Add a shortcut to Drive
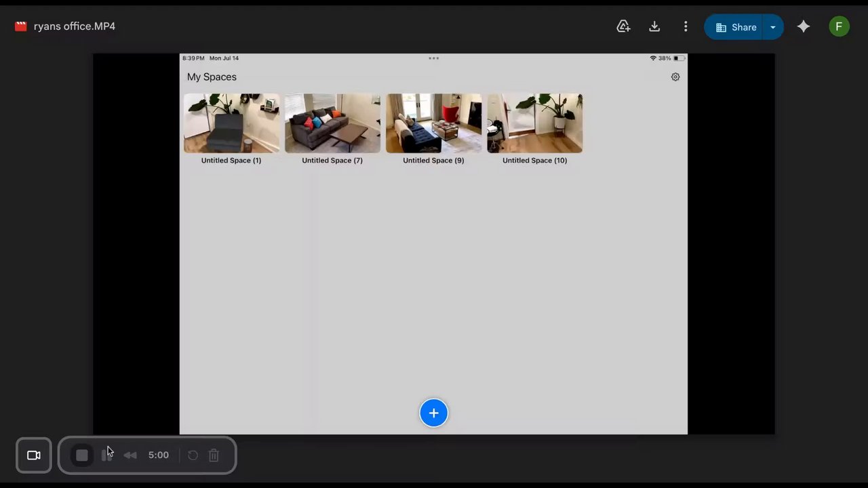This screenshot has width=868, height=488. click(623, 26)
